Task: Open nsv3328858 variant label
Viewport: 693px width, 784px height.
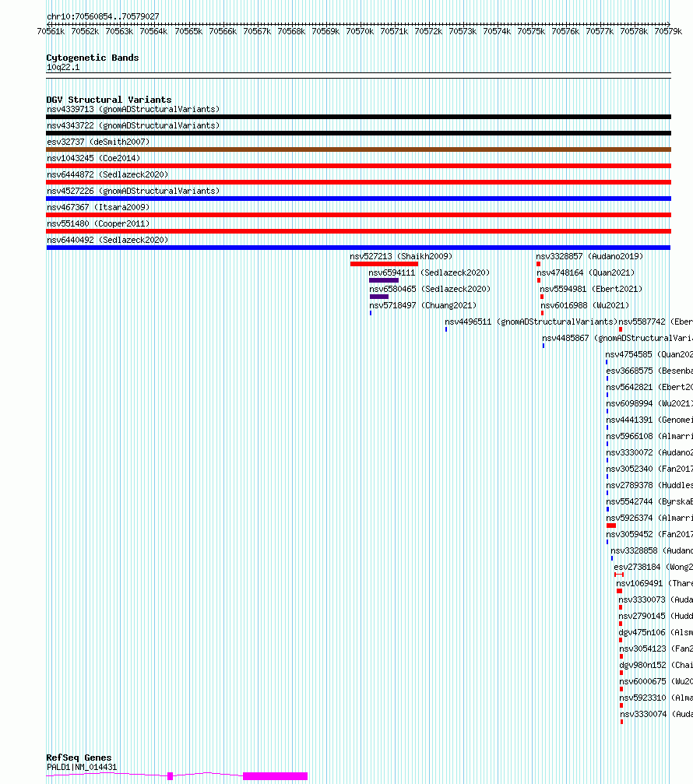Action: coord(652,550)
